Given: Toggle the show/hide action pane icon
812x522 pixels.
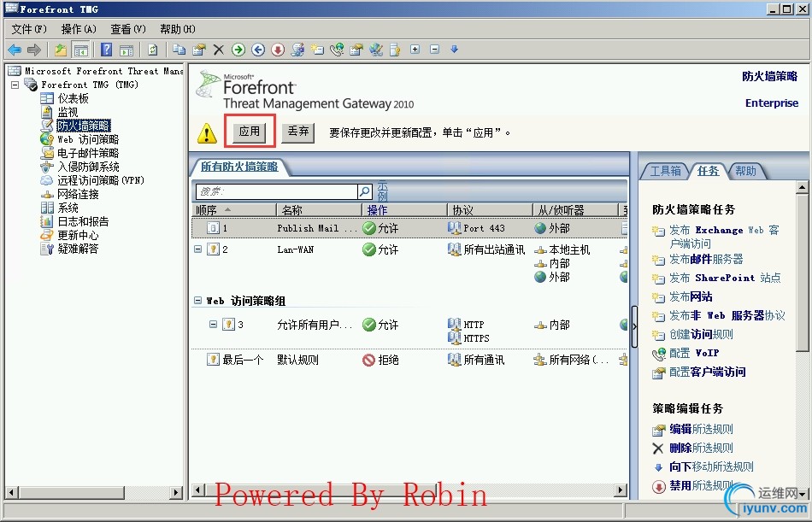Looking at the screenshot, I should [127, 50].
